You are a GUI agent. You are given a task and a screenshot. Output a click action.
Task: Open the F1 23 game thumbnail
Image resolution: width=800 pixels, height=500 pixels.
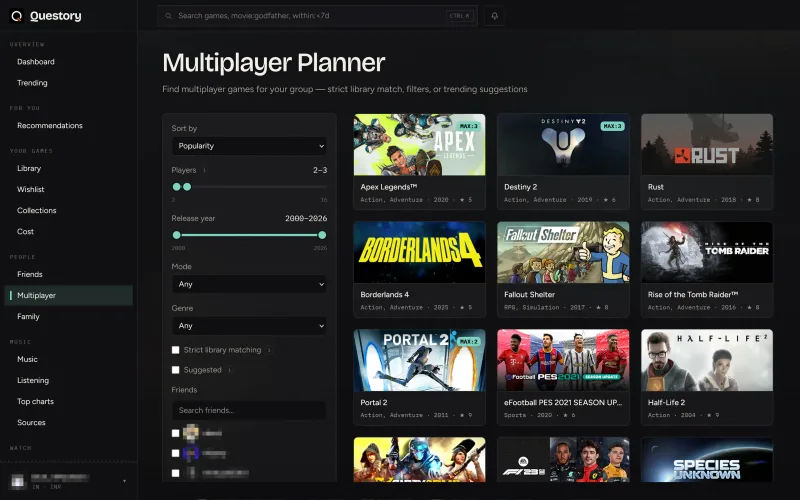tap(563, 460)
